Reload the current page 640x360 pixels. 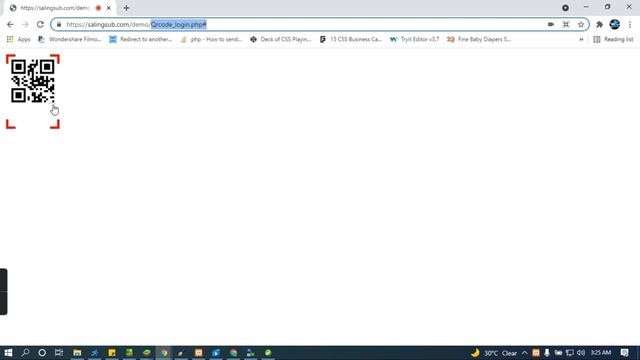40,24
